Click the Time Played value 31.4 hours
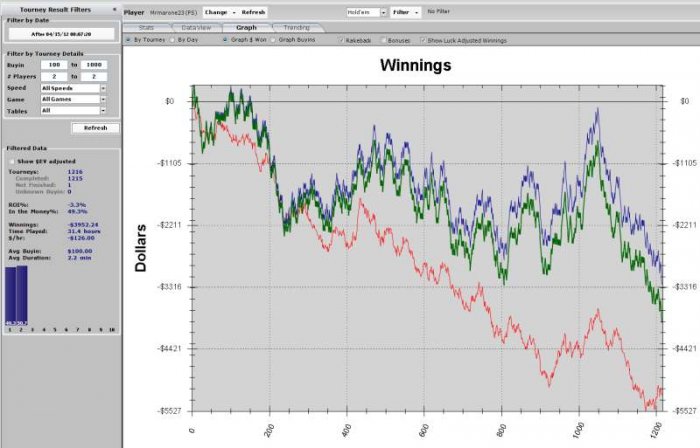The image size is (700, 448). 84,232
